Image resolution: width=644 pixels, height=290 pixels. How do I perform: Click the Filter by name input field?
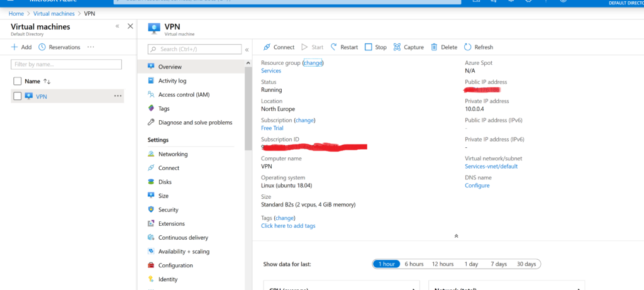[x=67, y=64]
